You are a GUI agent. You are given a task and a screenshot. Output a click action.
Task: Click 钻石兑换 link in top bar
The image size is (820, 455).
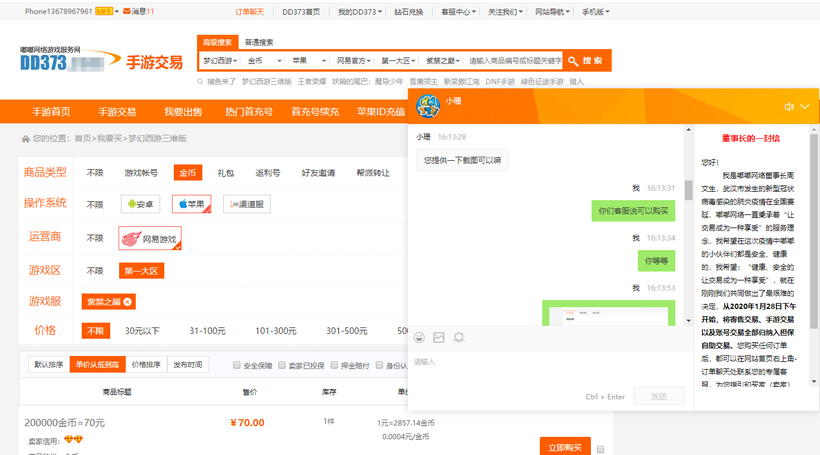pyautogui.click(x=408, y=12)
